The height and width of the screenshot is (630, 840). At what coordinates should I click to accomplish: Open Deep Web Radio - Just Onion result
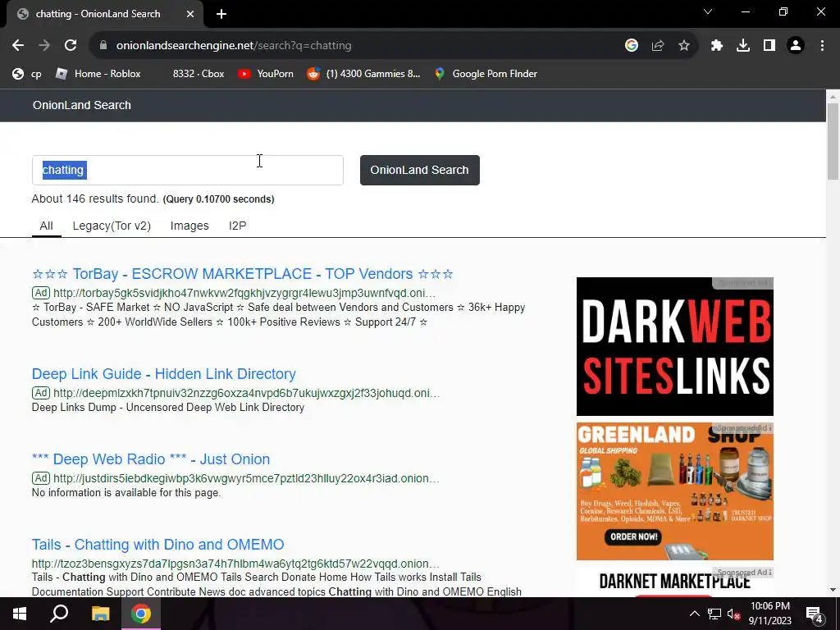click(x=151, y=459)
